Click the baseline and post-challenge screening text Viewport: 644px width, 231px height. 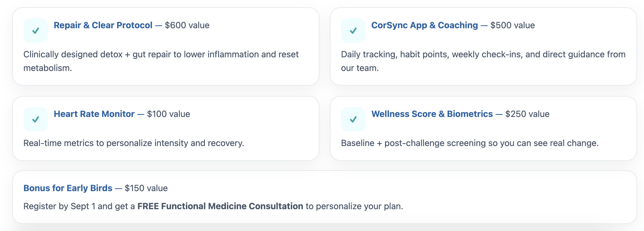(470, 143)
